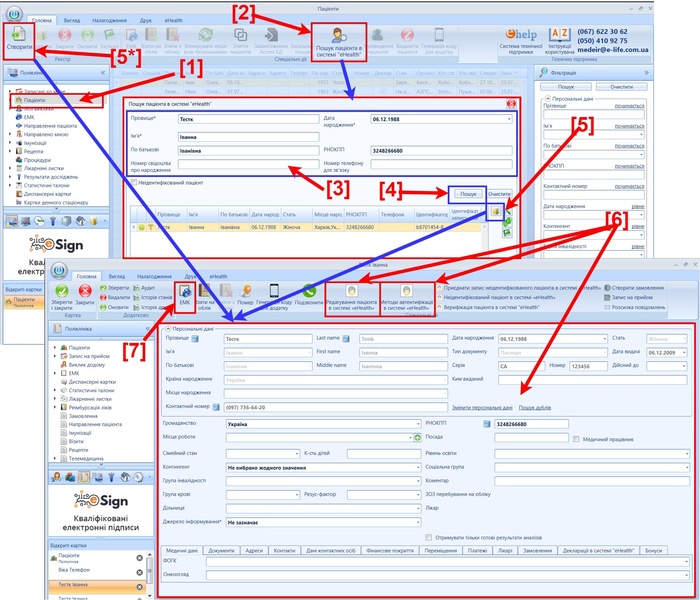700x600 pixels.
Task: Open patient card icon beside search results
Action: pos(496,211)
